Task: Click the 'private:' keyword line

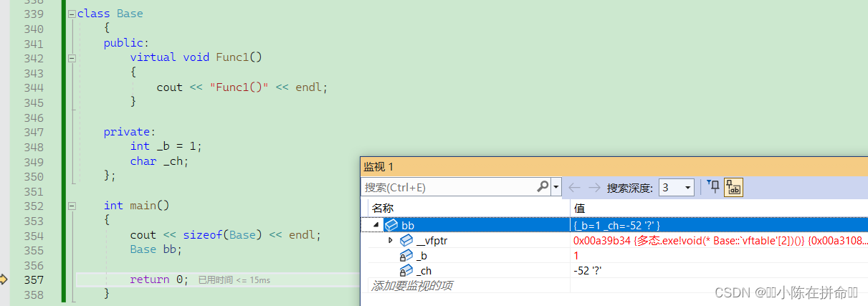Action: (x=130, y=132)
